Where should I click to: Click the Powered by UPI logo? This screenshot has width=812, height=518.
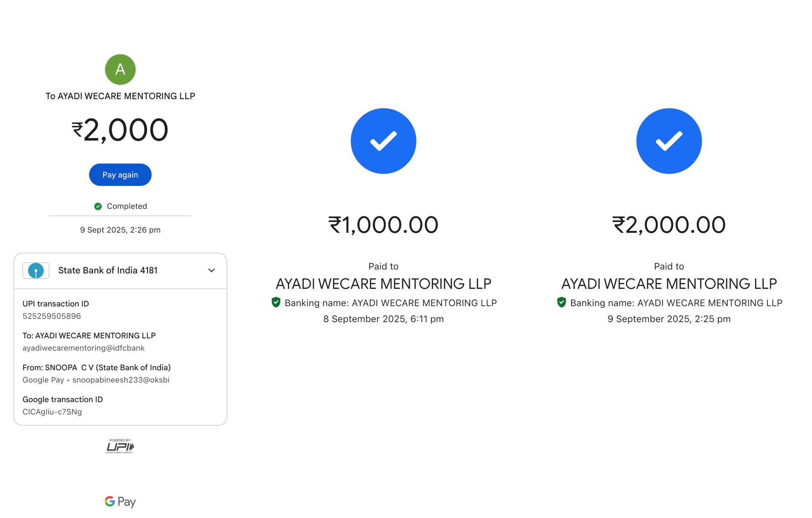(x=120, y=446)
